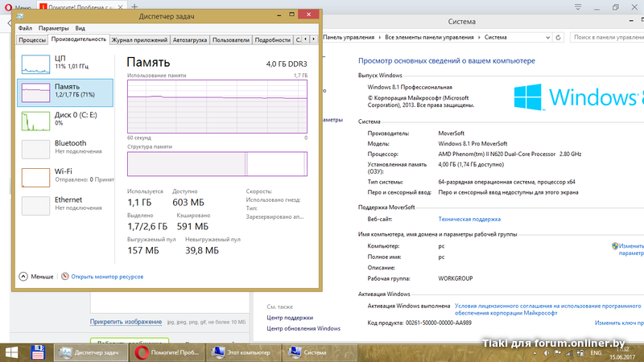Switch to the Производительность tab
The image size is (644, 362).
78,39
